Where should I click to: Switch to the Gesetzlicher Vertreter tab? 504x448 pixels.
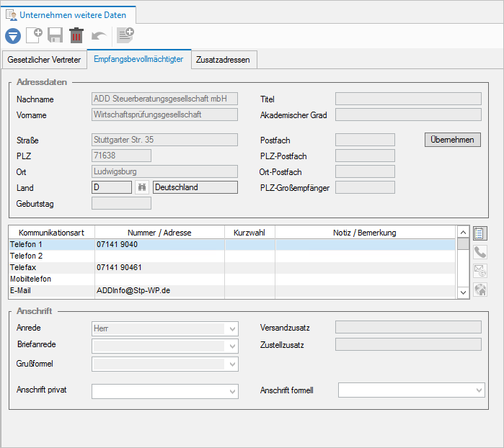45,60
